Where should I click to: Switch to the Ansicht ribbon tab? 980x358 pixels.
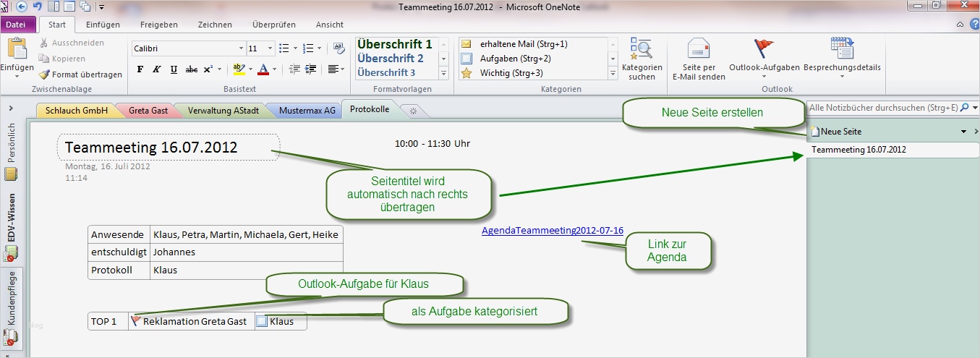(x=330, y=25)
